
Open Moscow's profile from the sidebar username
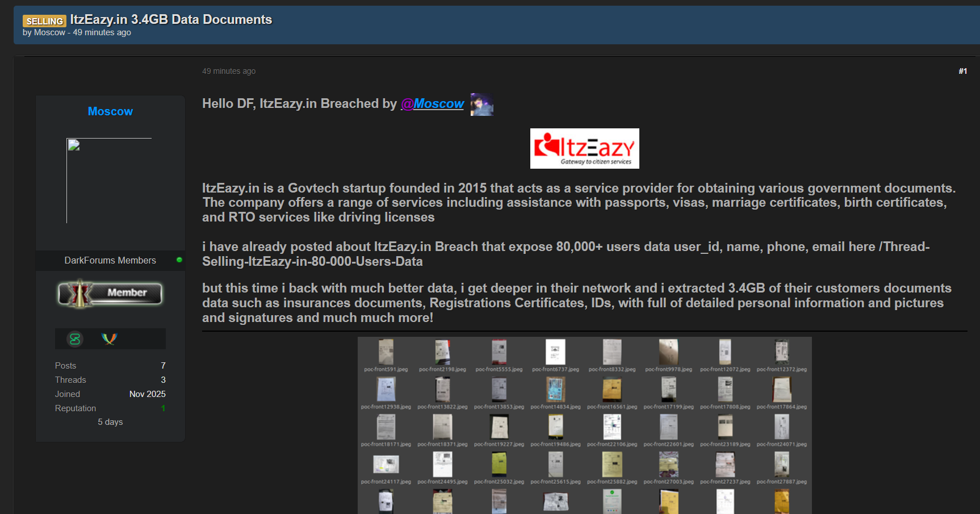click(110, 111)
